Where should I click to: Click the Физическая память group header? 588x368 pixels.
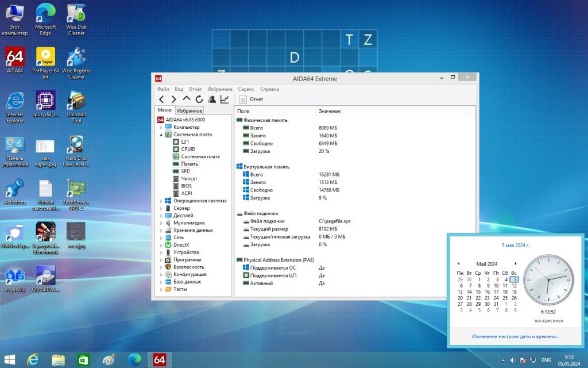262,120
